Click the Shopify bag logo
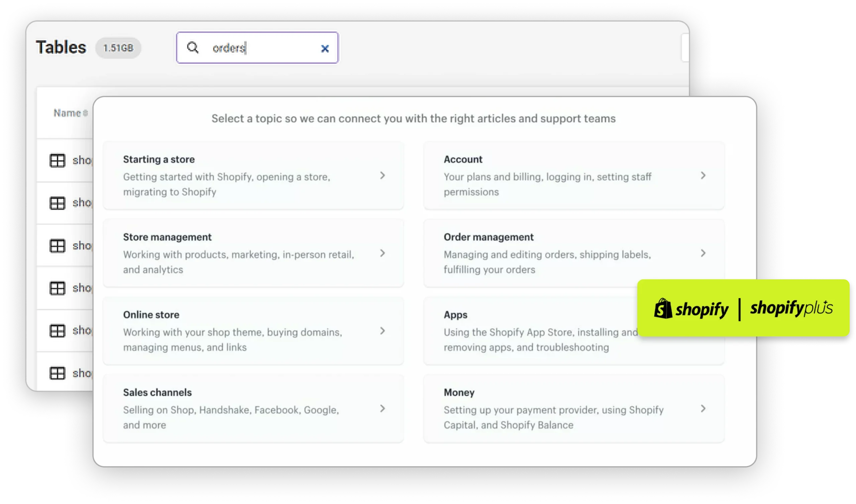Viewport: 856px width, 504px height. (663, 308)
